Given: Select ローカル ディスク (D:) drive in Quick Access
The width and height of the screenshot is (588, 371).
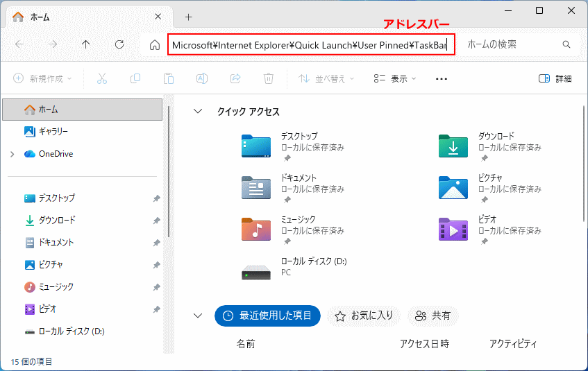Looking at the screenshot, I should (255, 272).
